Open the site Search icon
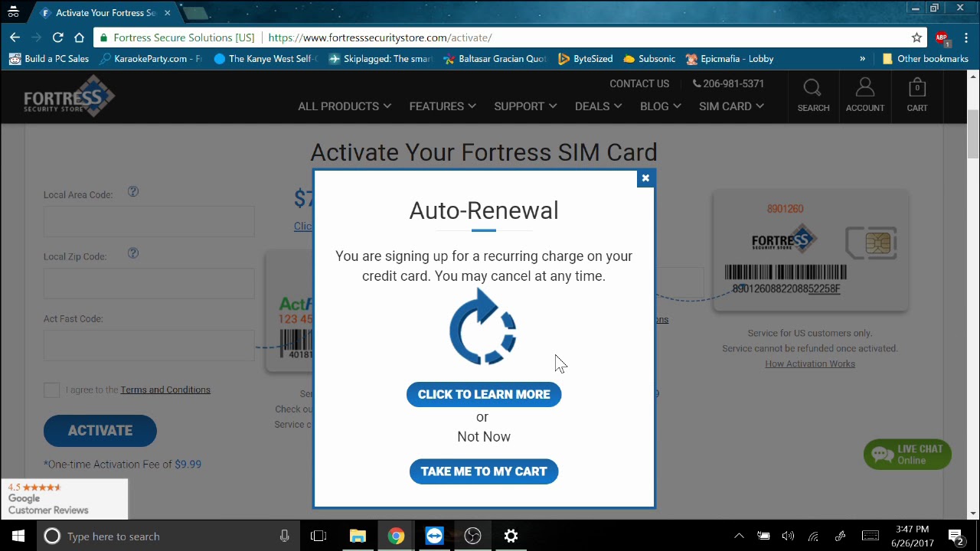 pos(813,96)
